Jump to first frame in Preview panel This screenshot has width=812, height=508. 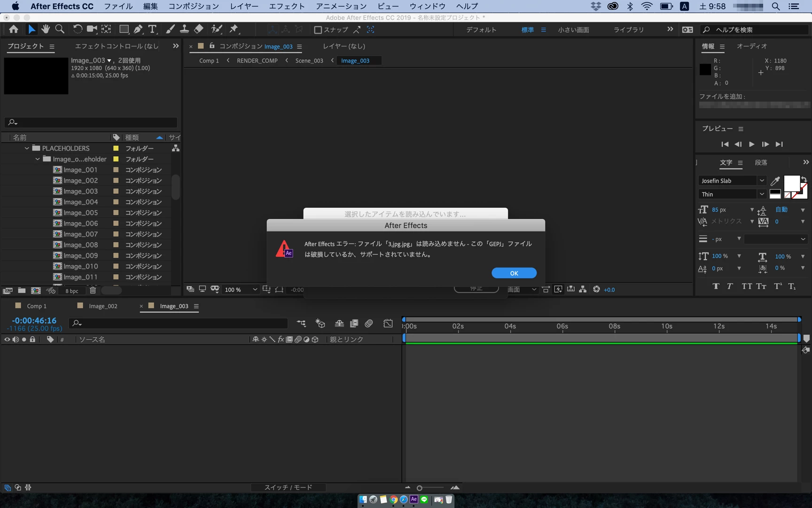725,144
